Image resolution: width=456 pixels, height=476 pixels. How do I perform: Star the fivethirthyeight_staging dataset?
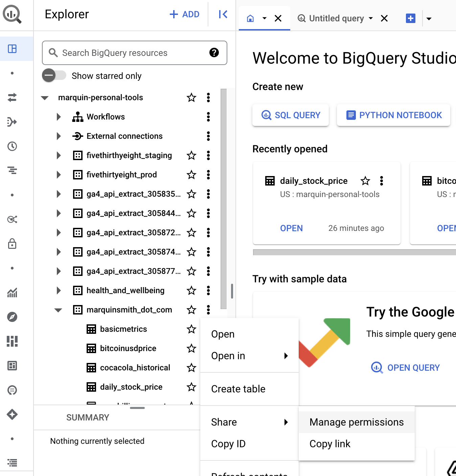click(x=191, y=155)
